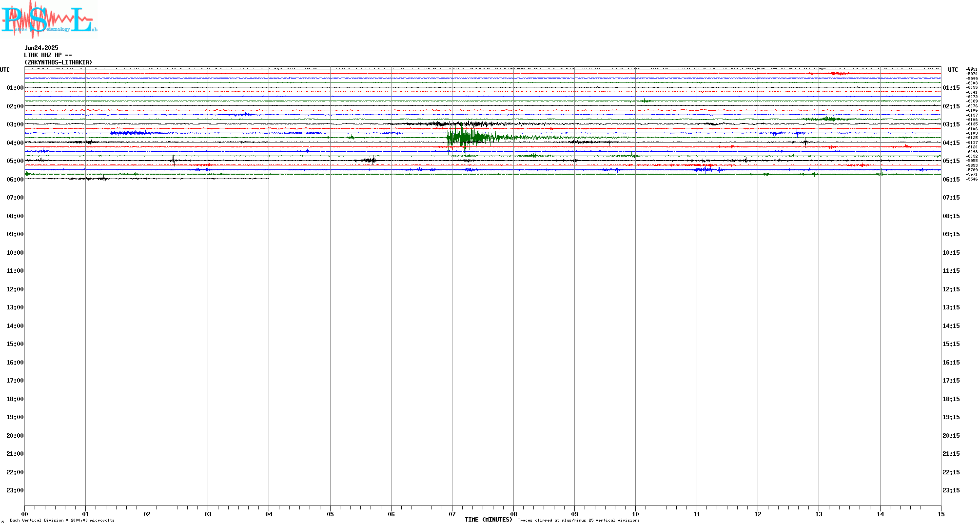The width and height of the screenshot is (980, 527).
Task: Click the 16:15 time label on right axis
Action: click(951, 363)
